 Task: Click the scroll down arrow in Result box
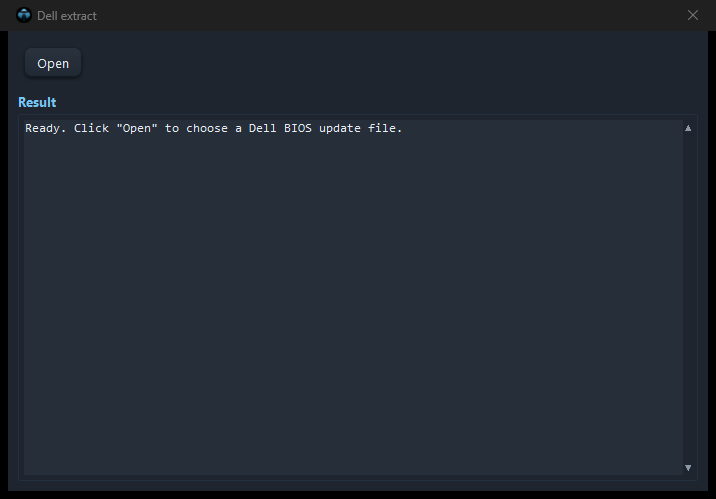pyautogui.click(x=688, y=467)
